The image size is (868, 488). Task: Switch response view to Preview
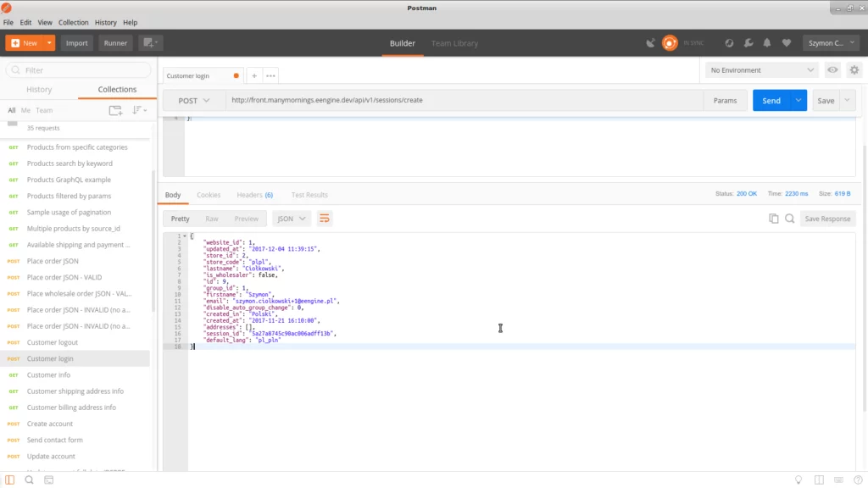247,219
